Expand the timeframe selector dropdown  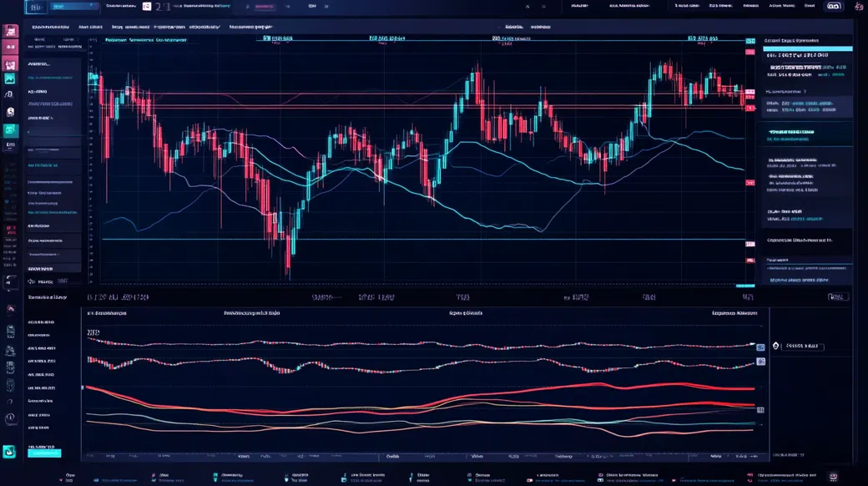tap(147, 6)
